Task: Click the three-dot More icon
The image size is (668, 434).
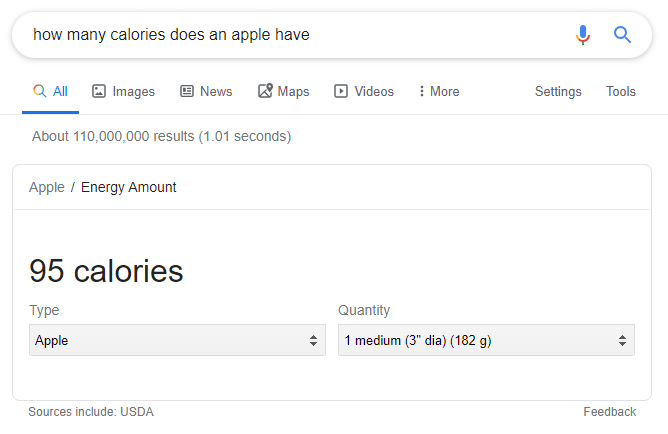Action: (421, 91)
